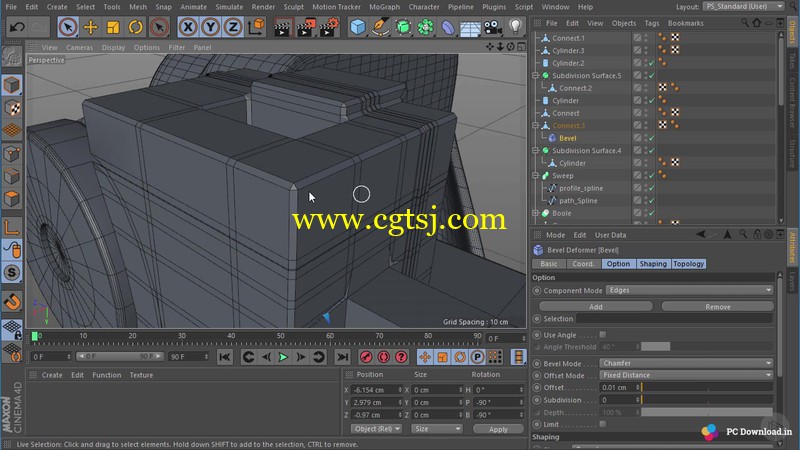
Task: Open the Coord. tab
Action: pos(583,264)
